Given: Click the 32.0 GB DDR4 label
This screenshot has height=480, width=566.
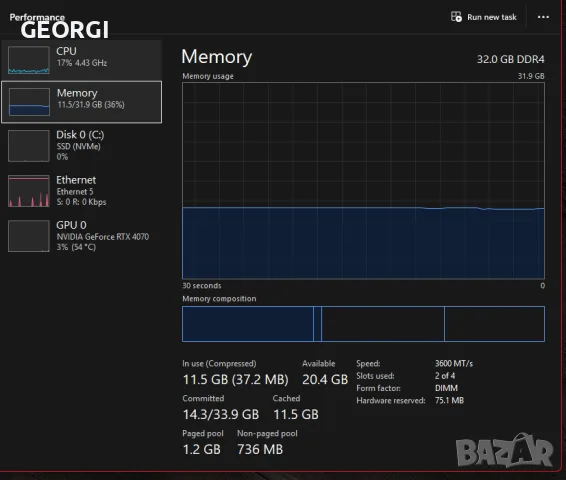Looking at the screenshot, I should [510, 59].
